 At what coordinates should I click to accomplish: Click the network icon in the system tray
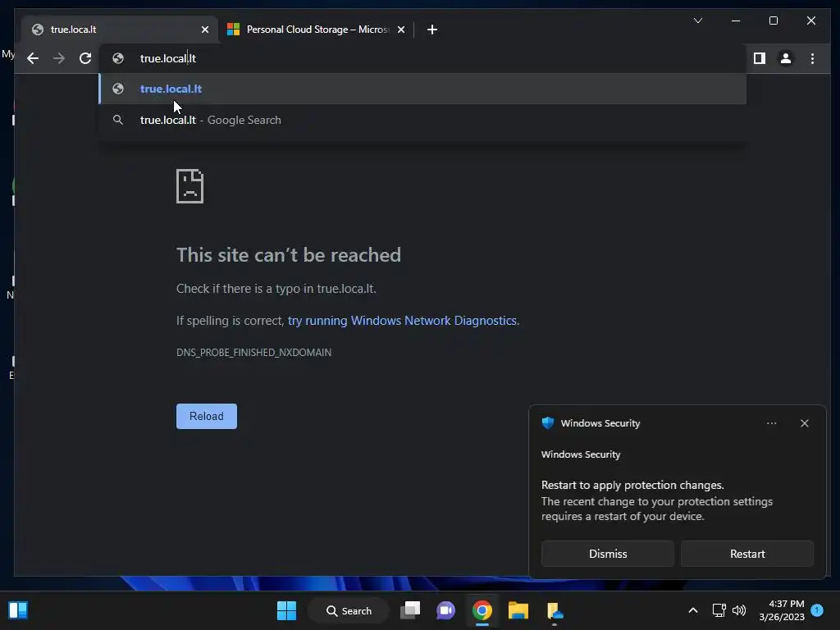719,610
